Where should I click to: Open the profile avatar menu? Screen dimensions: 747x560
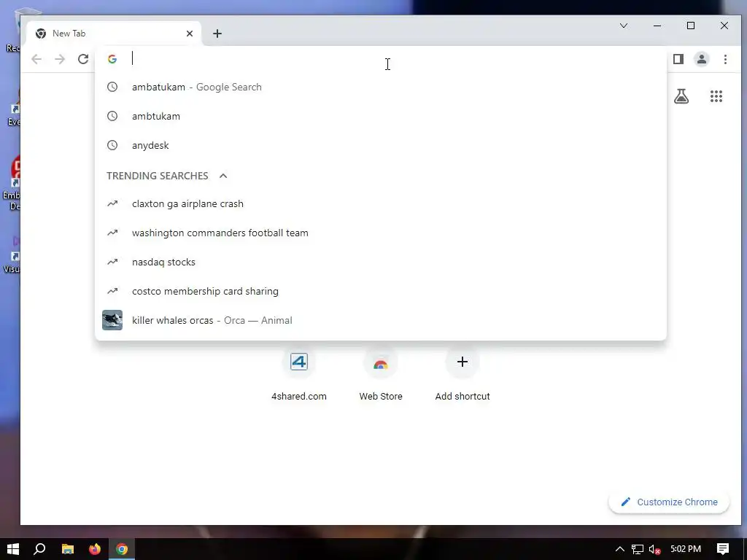pos(702,59)
